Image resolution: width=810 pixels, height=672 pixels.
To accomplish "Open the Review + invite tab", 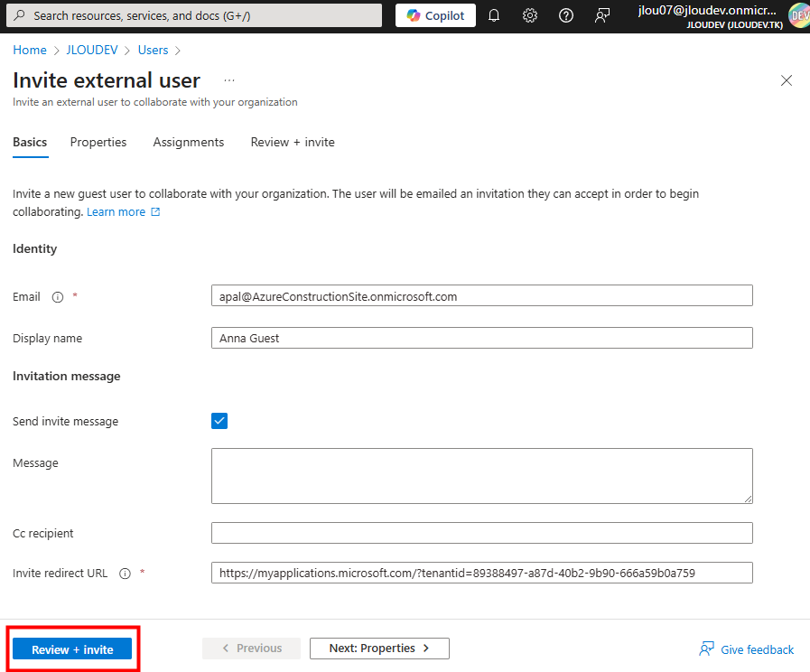I will (x=293, y=143).
